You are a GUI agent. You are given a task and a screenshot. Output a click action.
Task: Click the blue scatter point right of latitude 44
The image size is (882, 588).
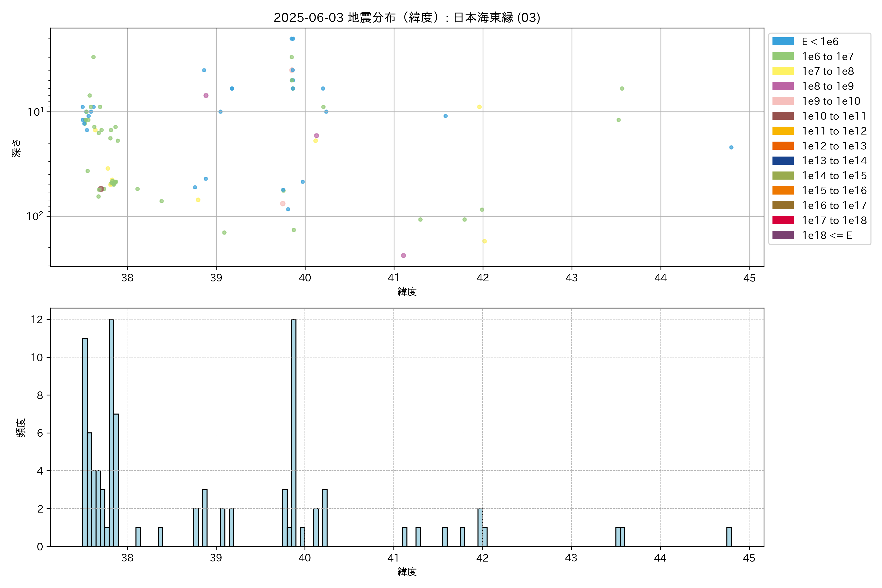click(731, 147)
